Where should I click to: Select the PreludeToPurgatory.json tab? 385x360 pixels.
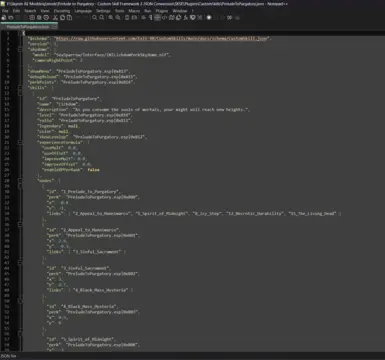coord(28,27)
